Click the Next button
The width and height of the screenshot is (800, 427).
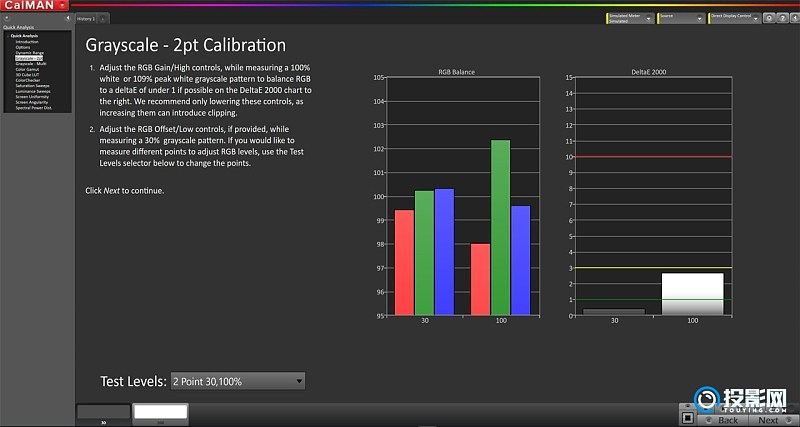click(x=772, y=420)
